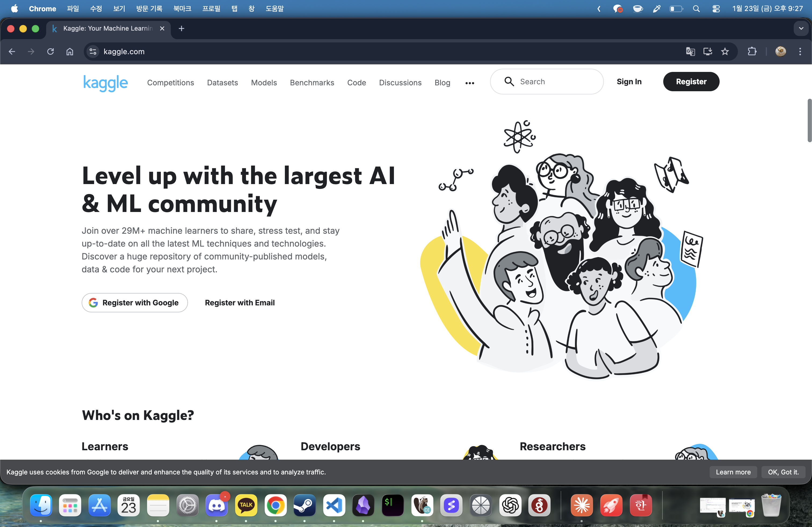Open the Chrome profile avatar
Image resolution: width=812 pixels, height=527 pixels.
pos(780,52)
